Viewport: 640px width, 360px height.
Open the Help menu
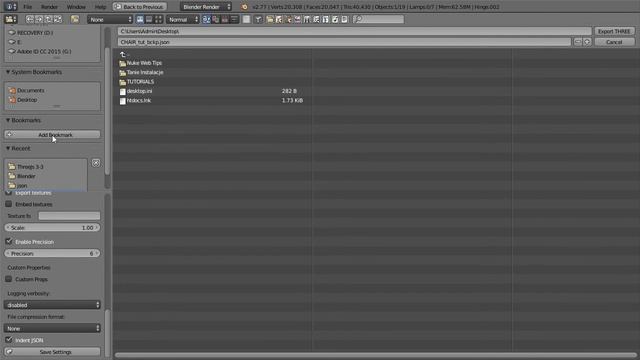pos(100,7)
